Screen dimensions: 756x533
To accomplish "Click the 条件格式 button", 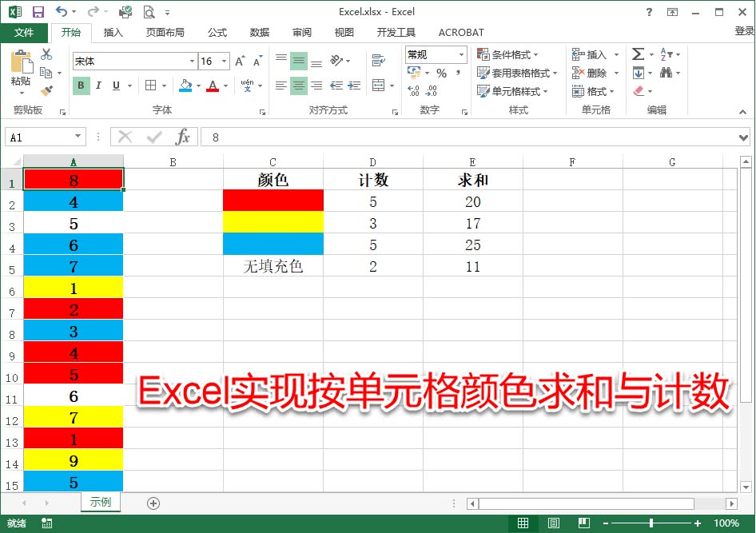I will 508,54.
